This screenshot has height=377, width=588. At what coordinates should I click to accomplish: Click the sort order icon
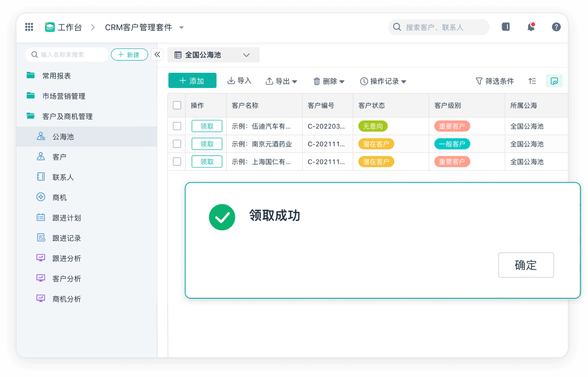(532, 81)
